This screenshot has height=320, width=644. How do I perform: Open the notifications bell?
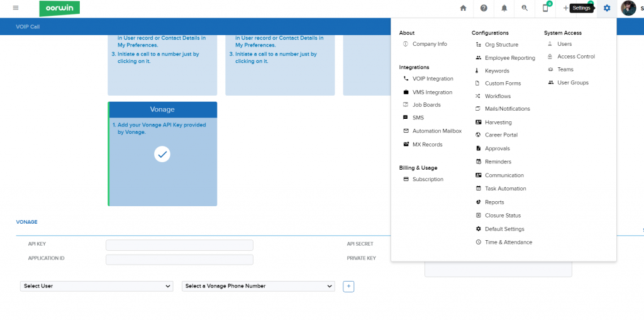[504, 8]
